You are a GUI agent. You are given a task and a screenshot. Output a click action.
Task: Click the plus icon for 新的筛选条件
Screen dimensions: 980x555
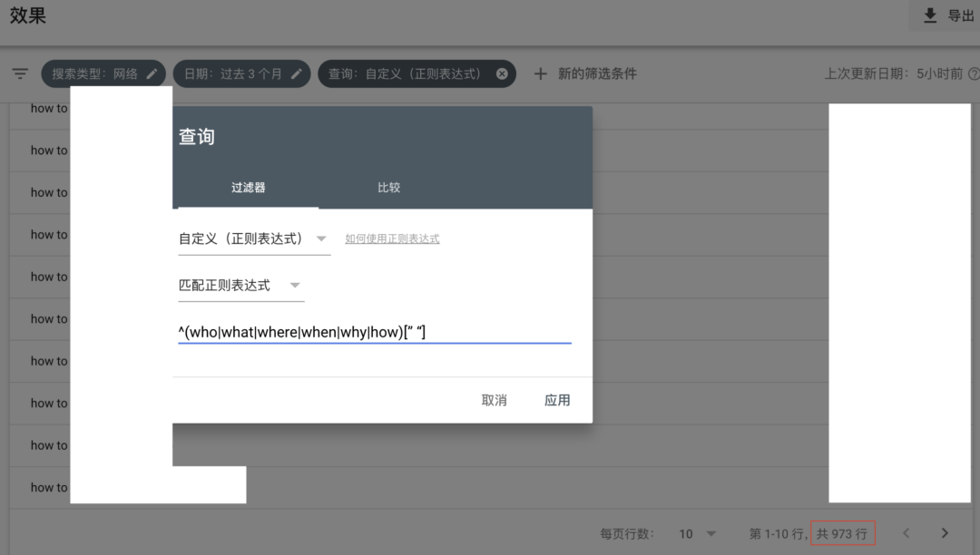pos(541,74)
